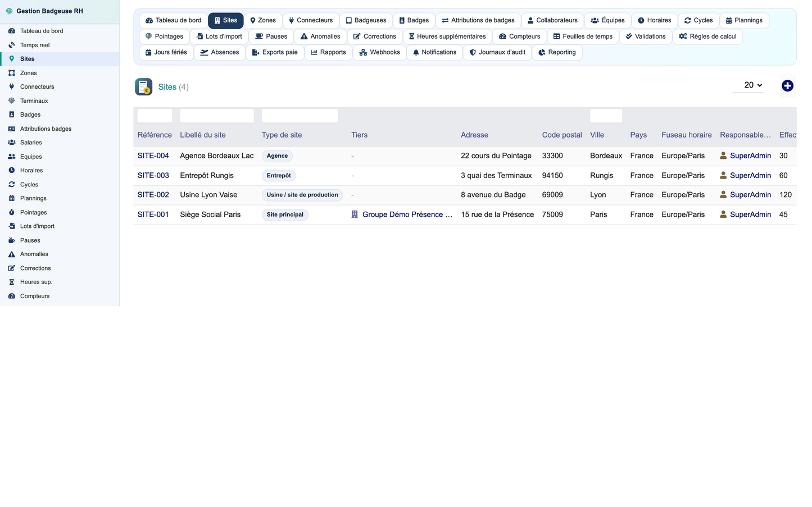Image resolution: width=812 pixels, height=507 pixels.
Task: Open site link SITE-003
Action: click(x=153, y=175)
